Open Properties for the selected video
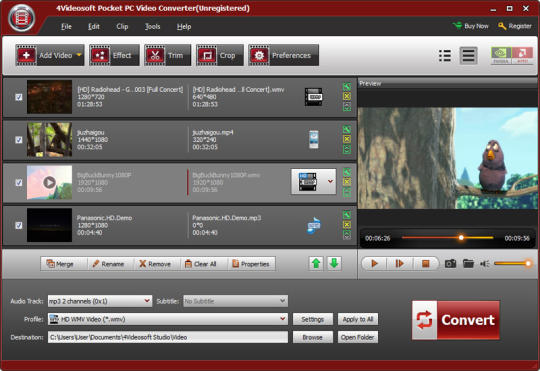The width and height of the screenshot is (540, 371). point(251,264)
